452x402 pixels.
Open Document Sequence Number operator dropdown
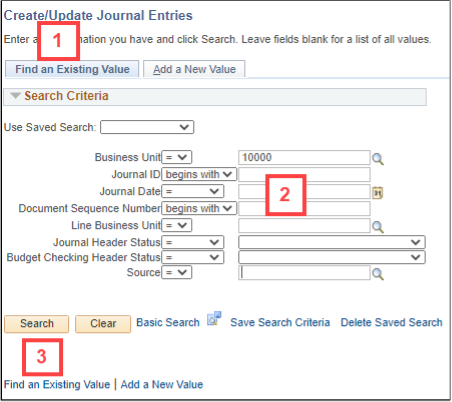click(199, 208)
